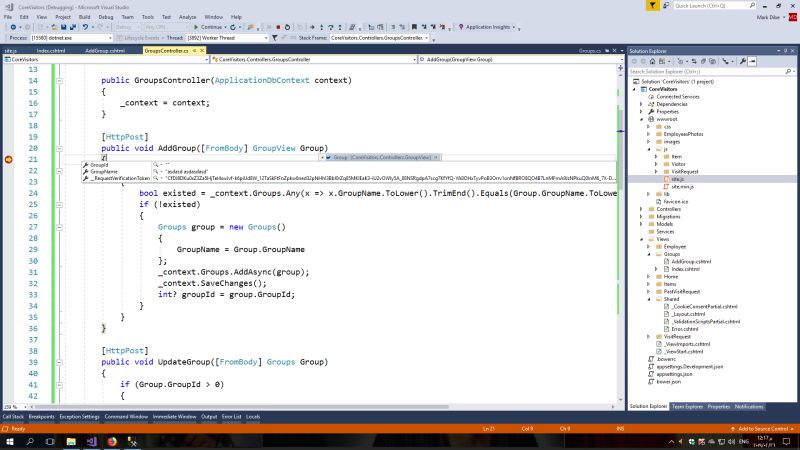Click the Step Out icon
Screen dimensions: 800x450
[340, 27]
